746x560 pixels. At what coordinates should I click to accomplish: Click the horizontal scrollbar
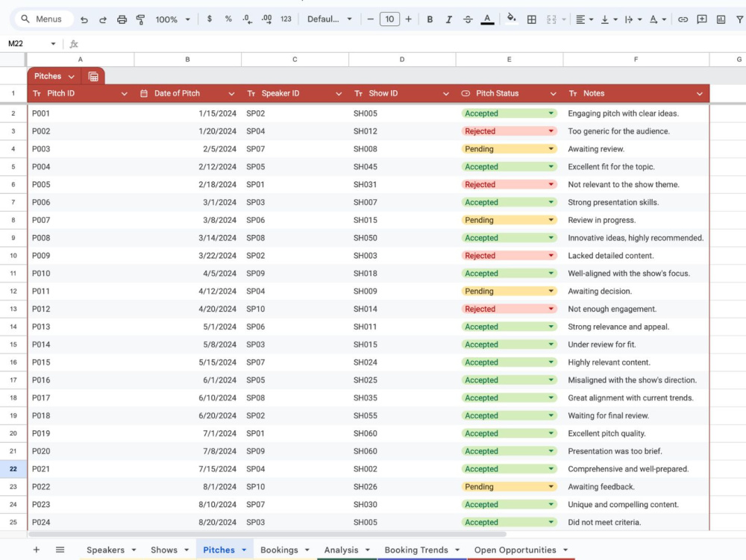[267, 534]
